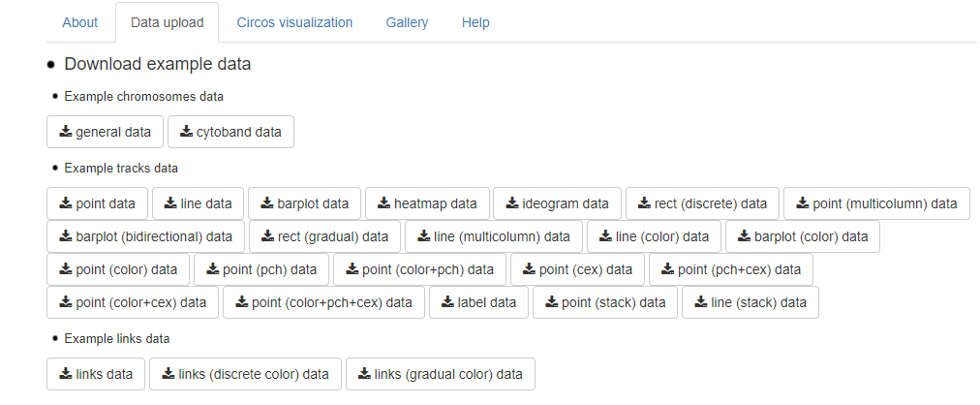The width and height of the screenshot is (980, 405).
Task: Download barplot data example
Action: 304,203
